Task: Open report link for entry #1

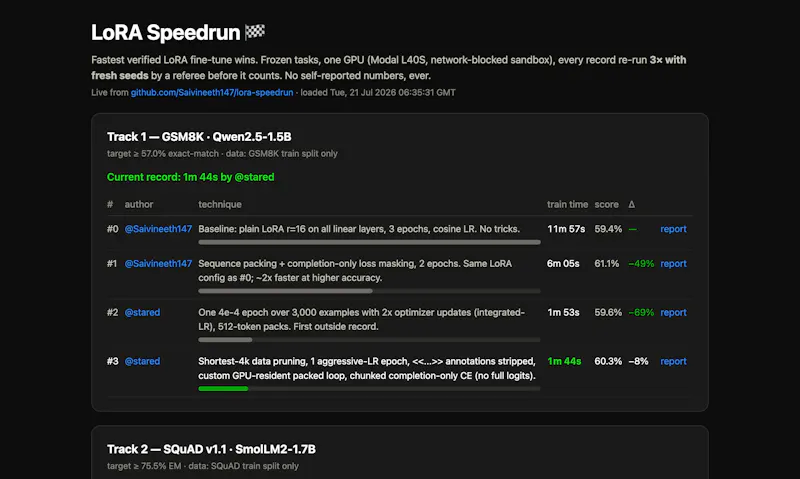Action: tap(673, 264)
